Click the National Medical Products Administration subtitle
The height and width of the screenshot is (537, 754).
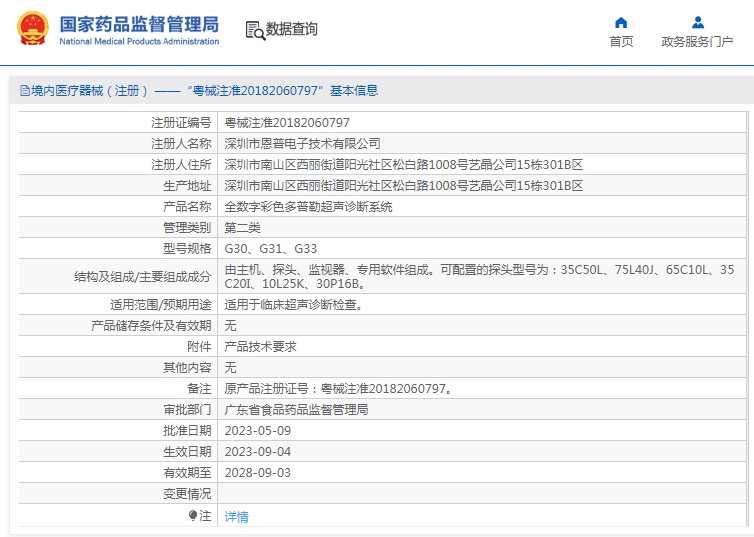point(139,41)
